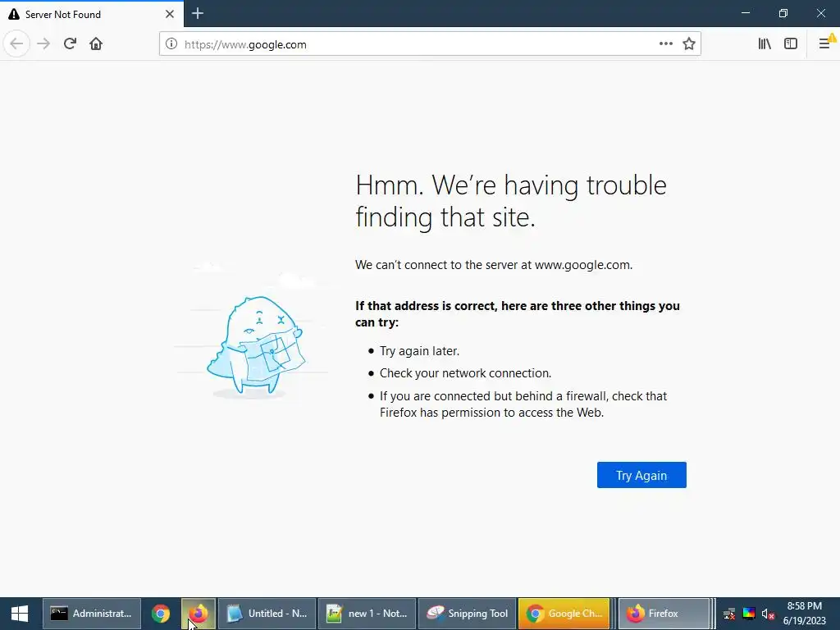Image resolution: width=840 pixels, height=630 pixels.
Task: Restore down the Firefox window
Action: (x=783, y=13)
